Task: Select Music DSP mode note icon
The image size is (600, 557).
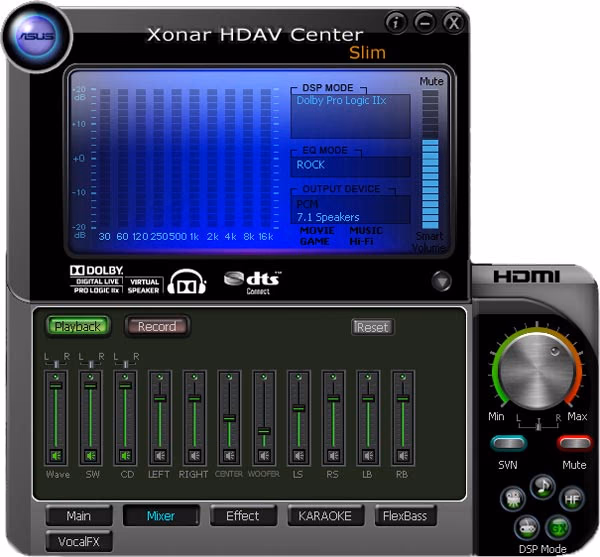Action: [x=543, y=487]
